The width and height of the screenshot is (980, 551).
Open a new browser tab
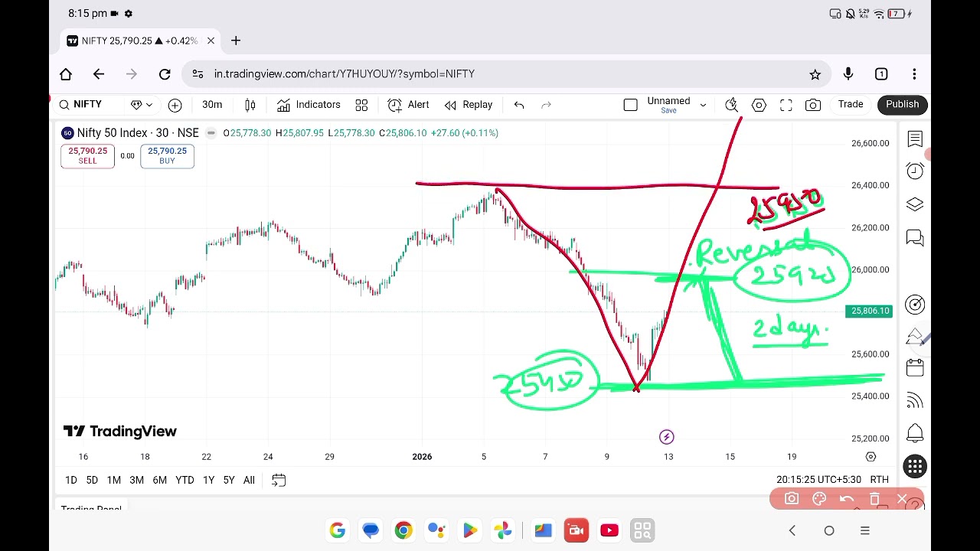(x=236, y=41)
